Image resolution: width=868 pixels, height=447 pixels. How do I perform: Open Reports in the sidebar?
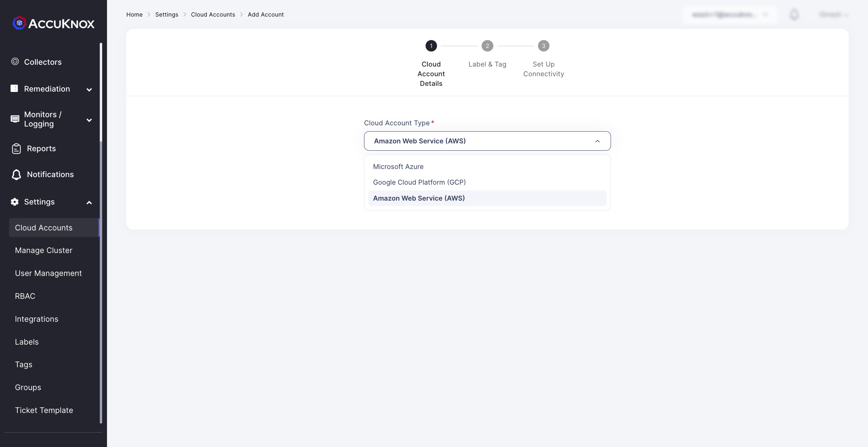click(x=41, y=148)
